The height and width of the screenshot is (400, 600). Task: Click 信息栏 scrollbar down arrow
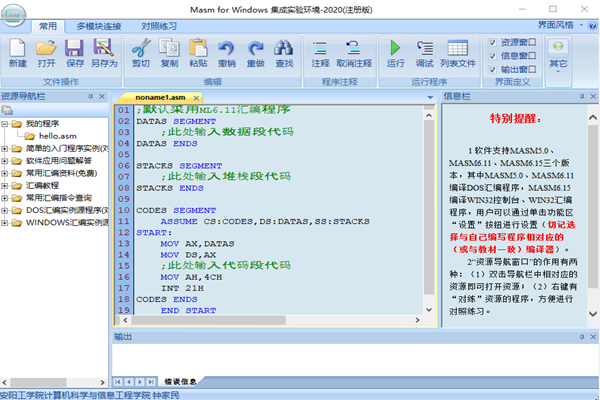coord(592,314)
